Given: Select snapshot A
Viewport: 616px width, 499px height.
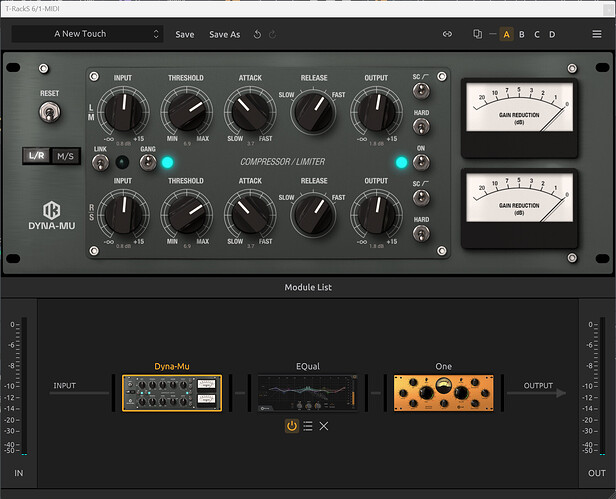Looking at the screenshot, I should point(506,35).
